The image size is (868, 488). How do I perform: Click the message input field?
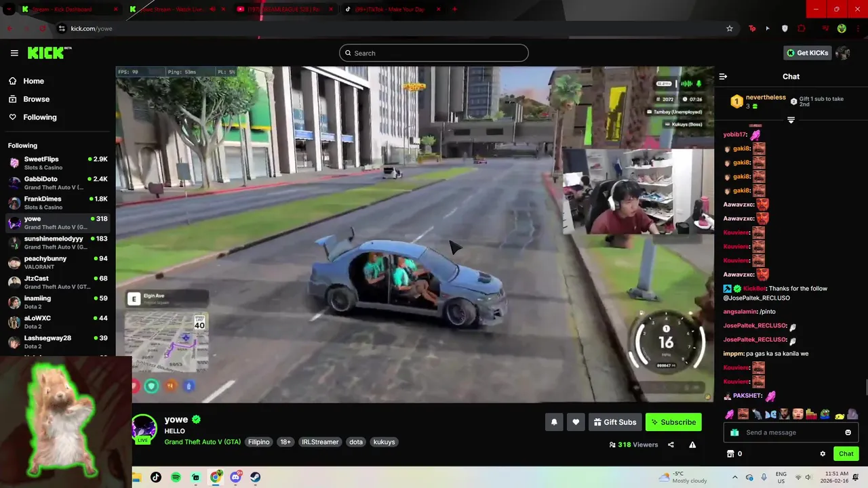791,432
